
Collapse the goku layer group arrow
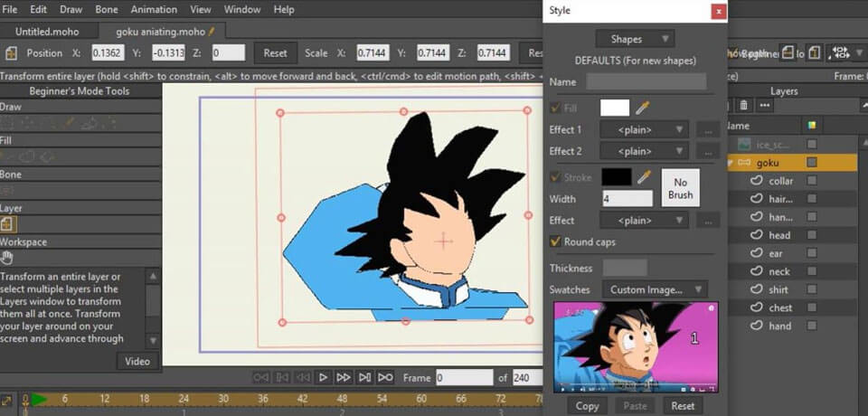[x=731, y=162]
